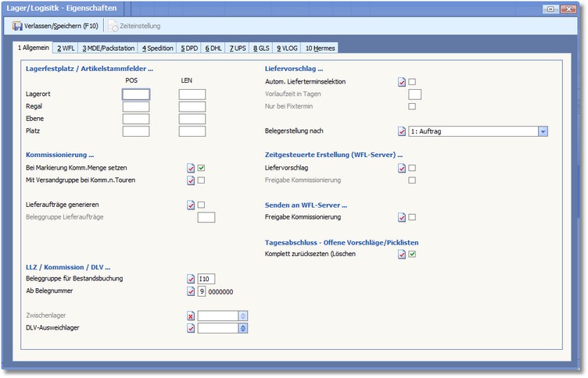The image size is (588, 378).
Task: Click the edit icon beside Beleggruppe für Bestandsbuchung
Action: (x=190, y=279)
